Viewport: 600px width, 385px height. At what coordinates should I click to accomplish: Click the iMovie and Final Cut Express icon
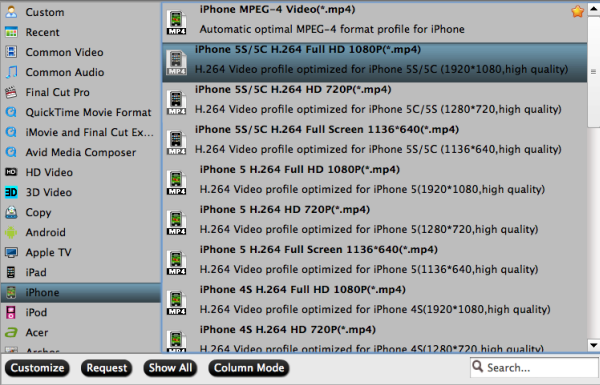pyautogui.click(x=11, y=132)
